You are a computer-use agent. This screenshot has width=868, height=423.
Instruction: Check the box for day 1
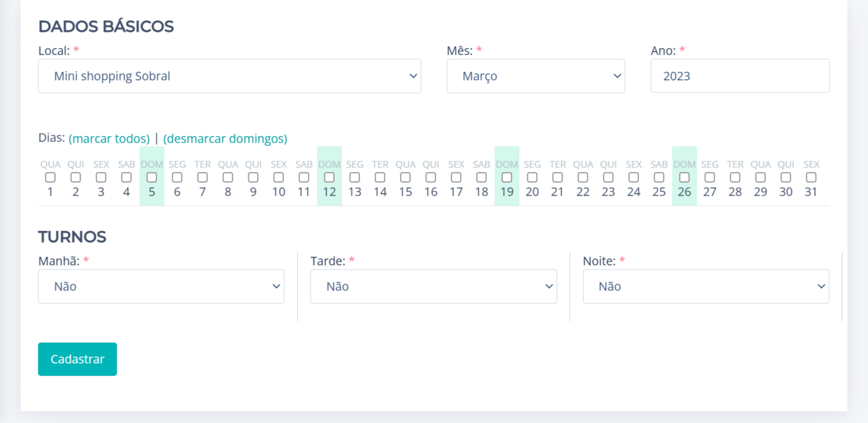point(50,178)
